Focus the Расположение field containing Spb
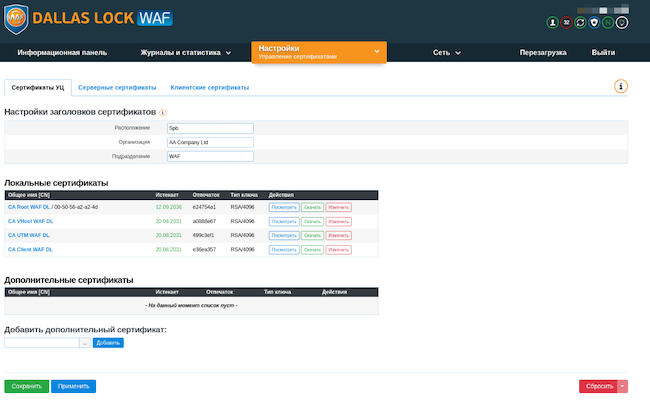 pos(210,128)
